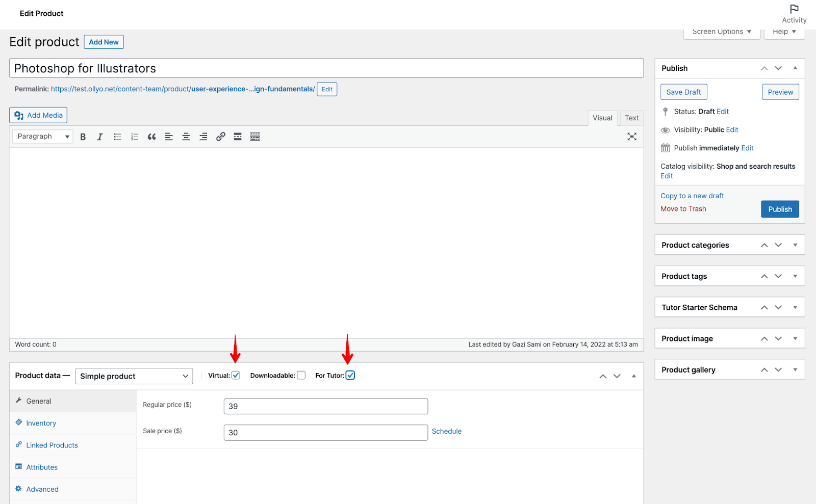Move Product image box down
816x504 pixels.
(778, 339)
